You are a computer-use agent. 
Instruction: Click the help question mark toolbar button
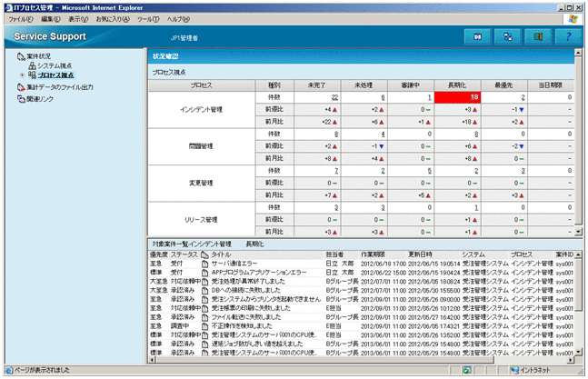568,36
